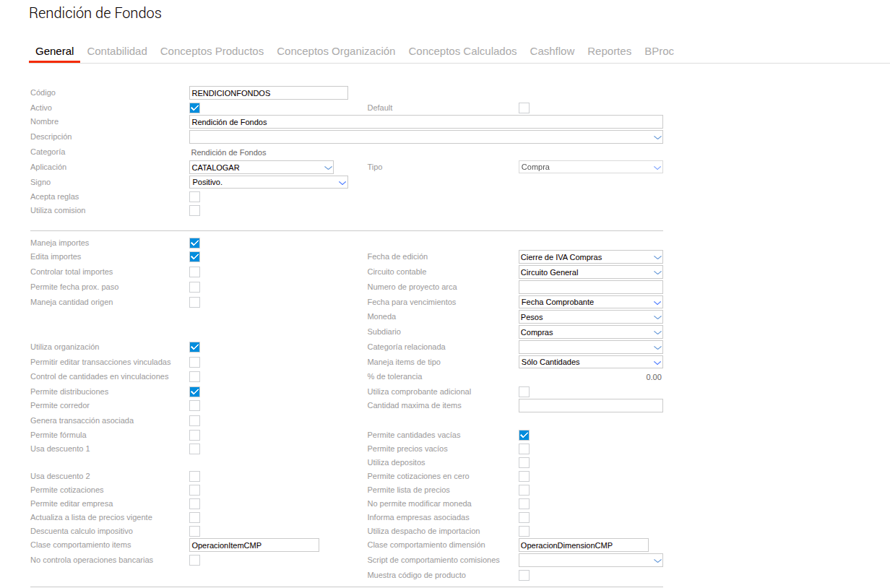Open the Descripción dropdown arrow
The image size is (890, 588).
coord(657,137)
